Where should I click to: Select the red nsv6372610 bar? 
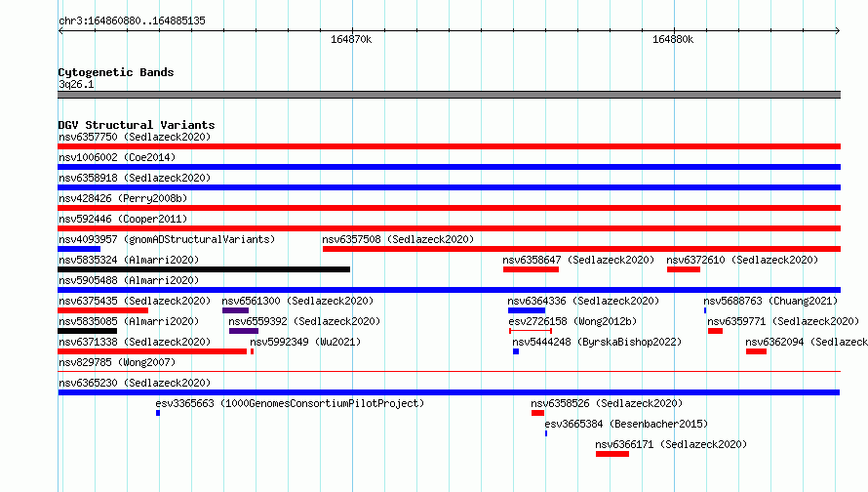[684, 269]
